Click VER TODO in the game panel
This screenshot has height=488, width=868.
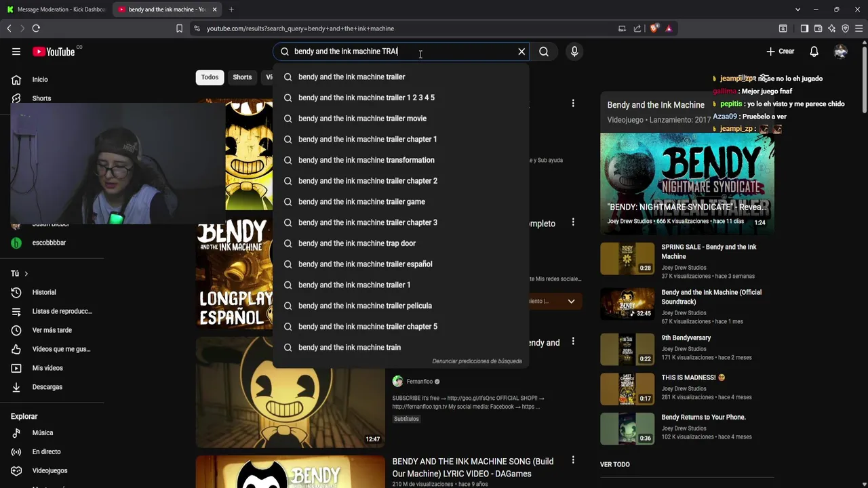click(x=615, y=464)
